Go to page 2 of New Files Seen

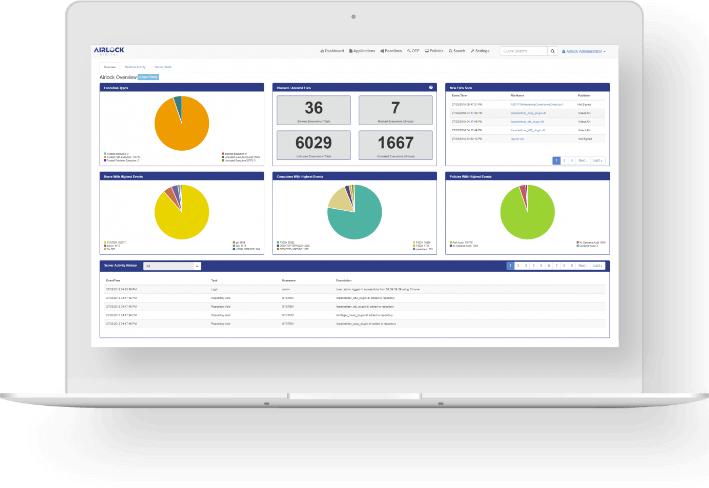click(564, 161)
